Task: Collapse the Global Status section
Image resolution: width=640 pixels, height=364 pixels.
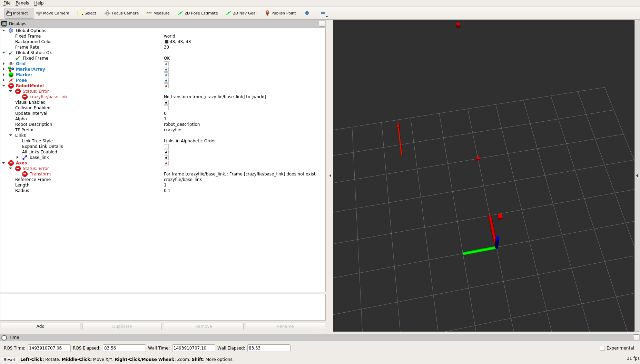Action: click(4, 53)
